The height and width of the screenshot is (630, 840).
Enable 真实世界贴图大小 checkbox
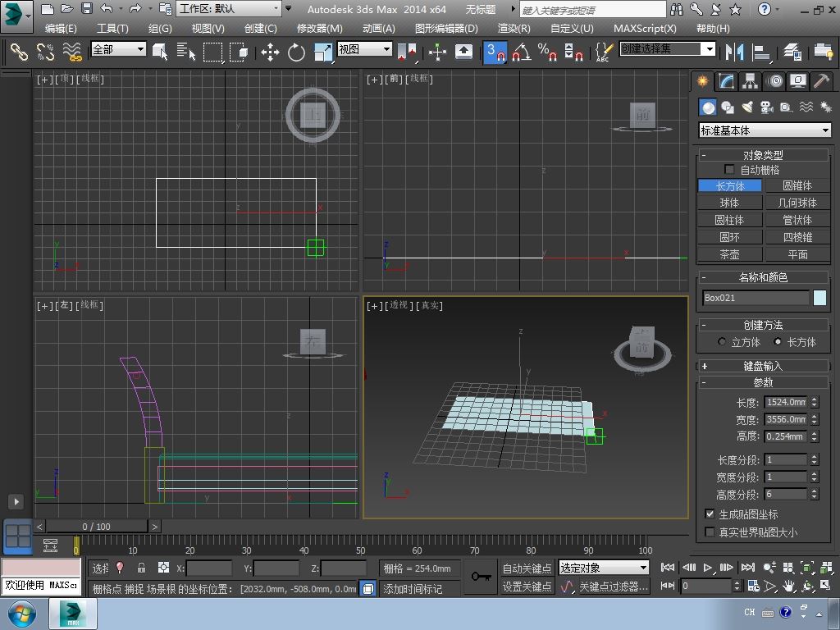pyautogui.click(x=710, y=532)
